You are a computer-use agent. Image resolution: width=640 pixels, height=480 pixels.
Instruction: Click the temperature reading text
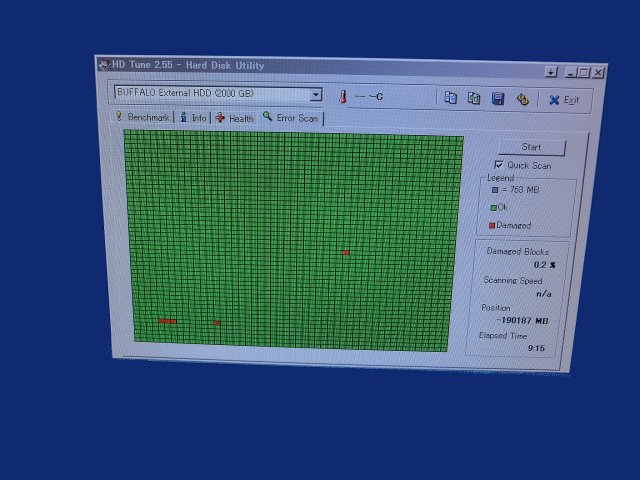tap(369, 97)
